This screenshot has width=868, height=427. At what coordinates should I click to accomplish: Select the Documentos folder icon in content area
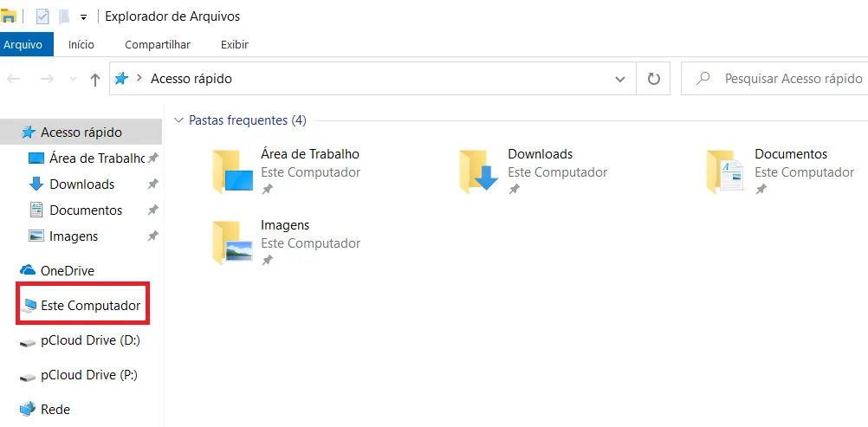click(x=726, y=171)
